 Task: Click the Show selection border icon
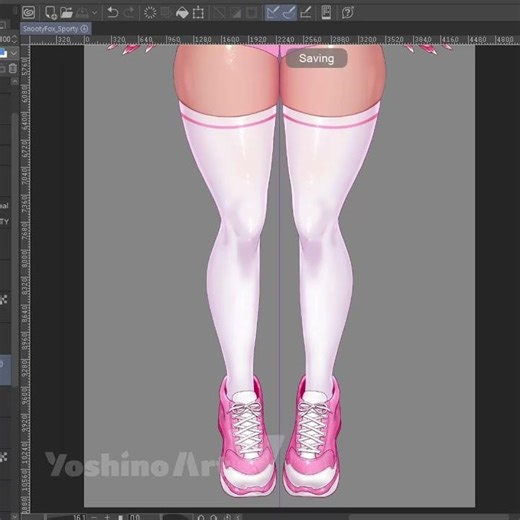(252, 13)
